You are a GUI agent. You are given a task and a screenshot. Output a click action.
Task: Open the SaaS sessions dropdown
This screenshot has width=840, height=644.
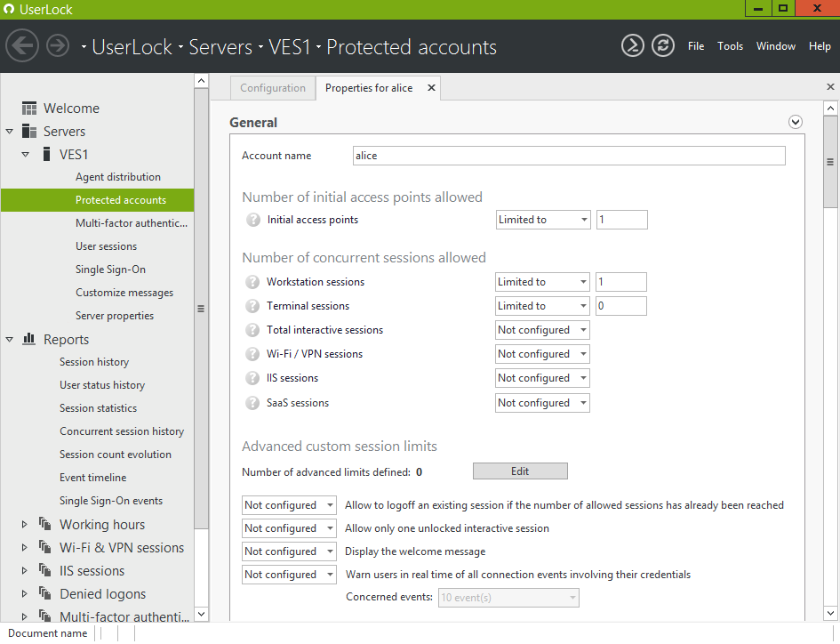tap(543, 403)
